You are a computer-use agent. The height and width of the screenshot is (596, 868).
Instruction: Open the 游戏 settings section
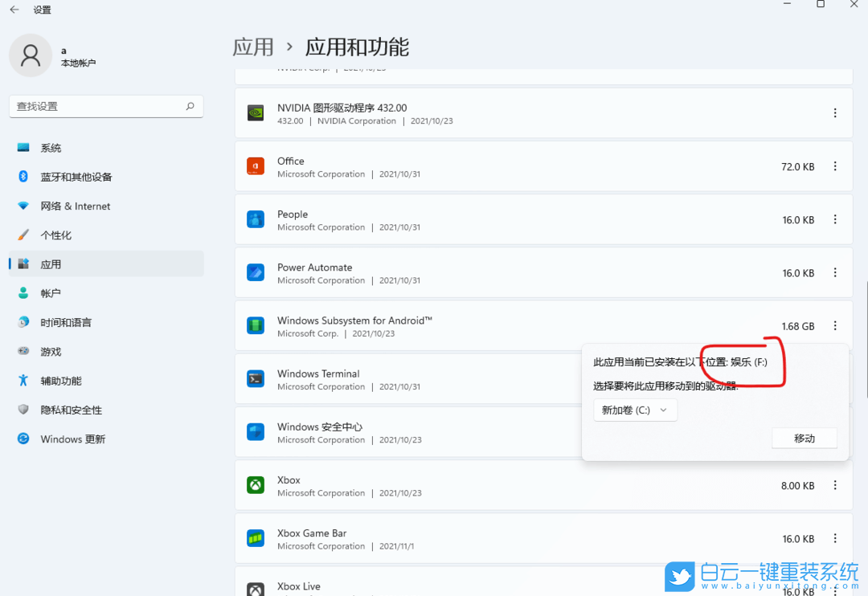click(51, 351)
